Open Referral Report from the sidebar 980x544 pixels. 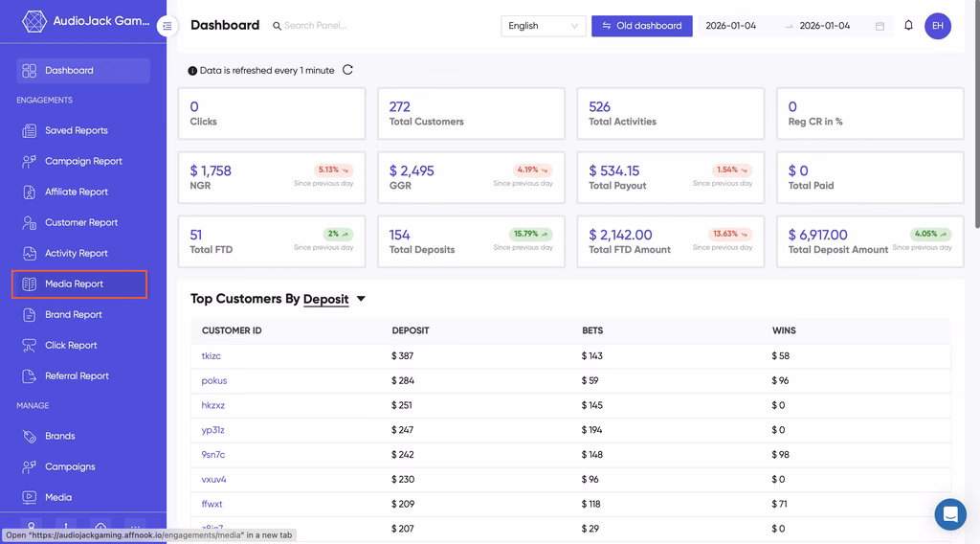click(77, 375)
